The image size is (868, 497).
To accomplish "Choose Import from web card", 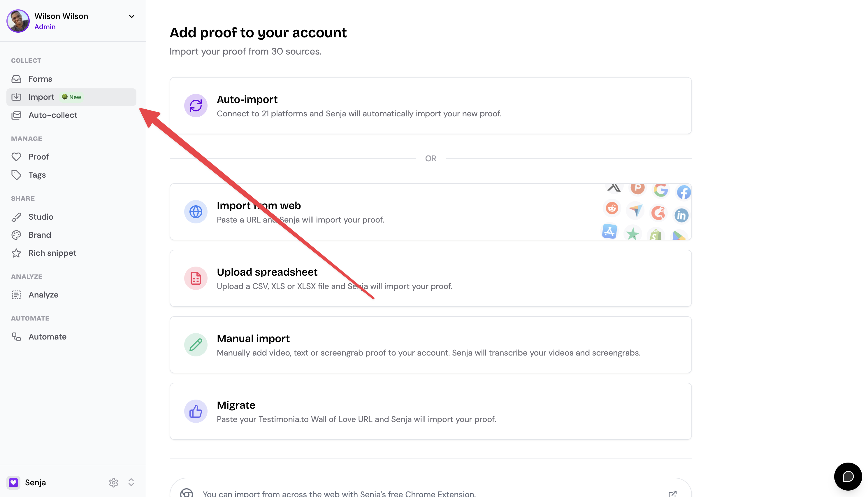I will point(431,212).
